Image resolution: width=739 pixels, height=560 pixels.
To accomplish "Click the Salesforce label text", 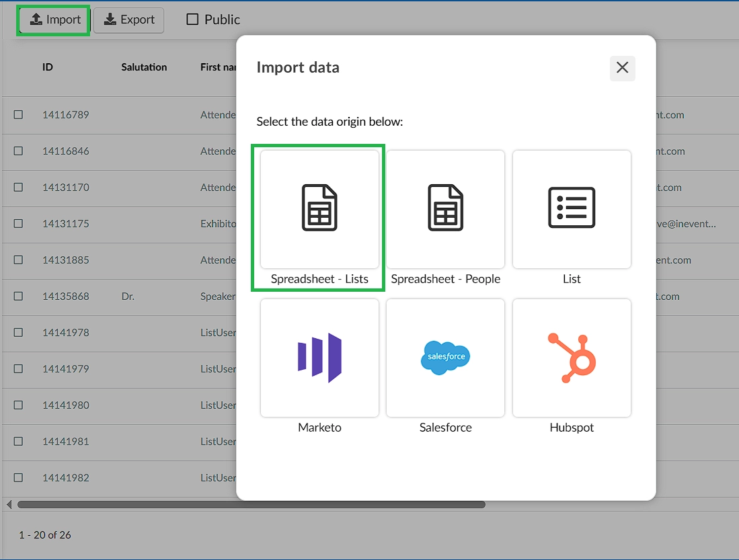I will (x=445, y=428).
